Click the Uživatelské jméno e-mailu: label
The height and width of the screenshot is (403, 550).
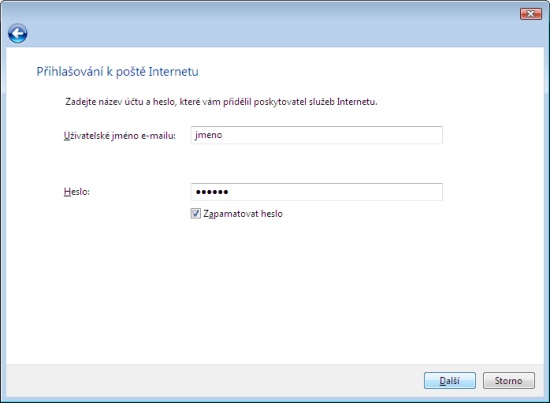pyautogui.click(x=120, y=136)
